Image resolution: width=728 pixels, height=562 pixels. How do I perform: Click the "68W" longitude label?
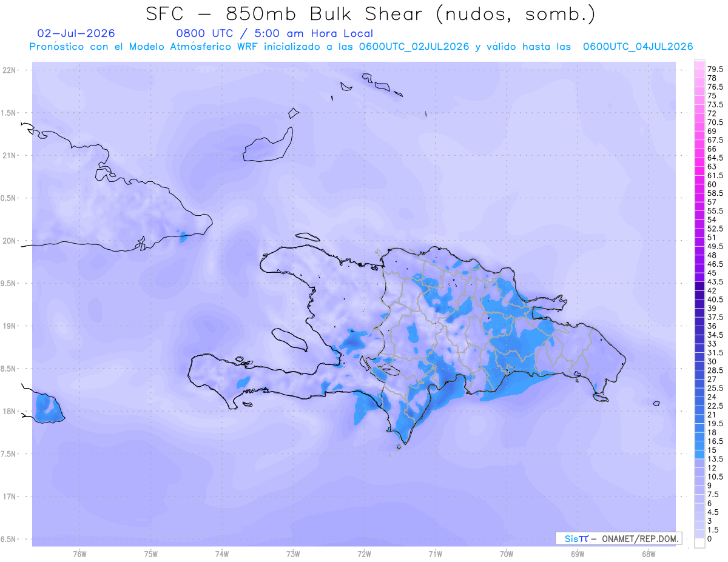point(649,554)
